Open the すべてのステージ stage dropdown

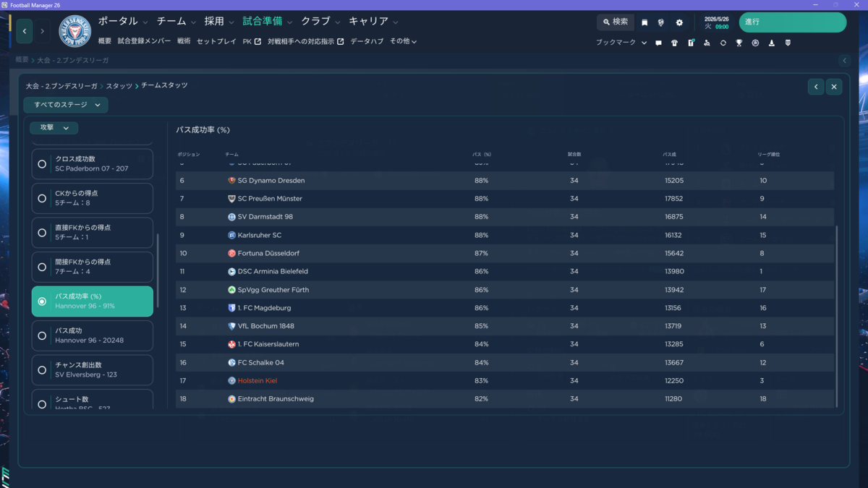coord(66,105)
